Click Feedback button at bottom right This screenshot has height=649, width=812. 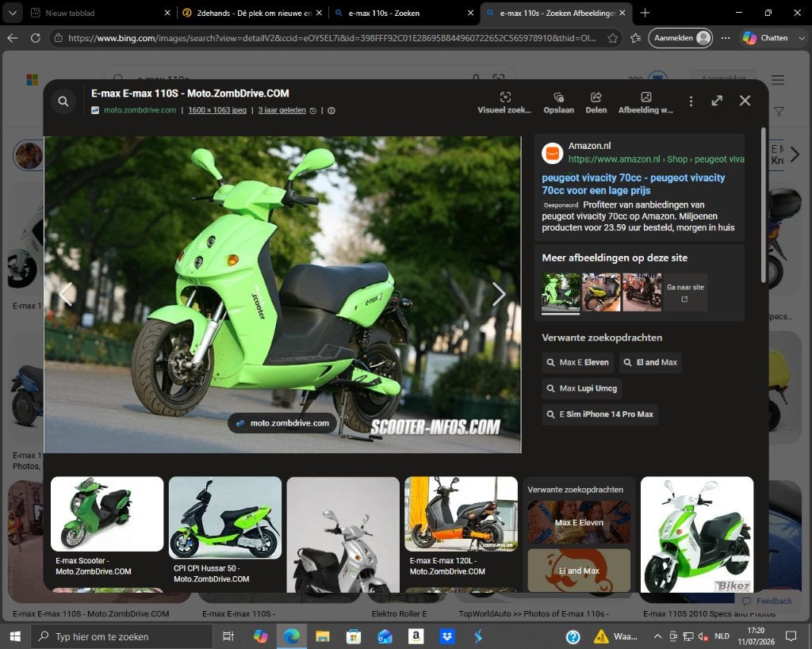click(x=768, y=601)
